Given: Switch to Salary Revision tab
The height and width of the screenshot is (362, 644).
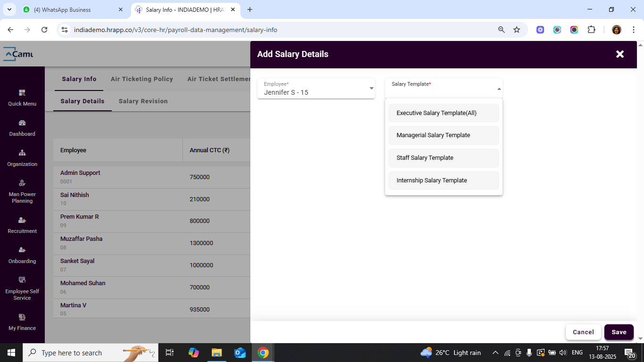Looking at the screenshot, I should (x=143, y=101).
